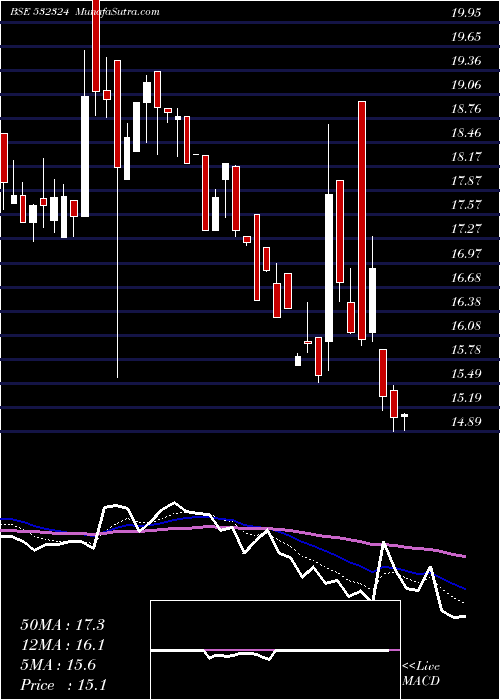This screenshot has width=500, height=700.
Task: Click the Price : 15.1 readout
Action: (x=63, y=685)
